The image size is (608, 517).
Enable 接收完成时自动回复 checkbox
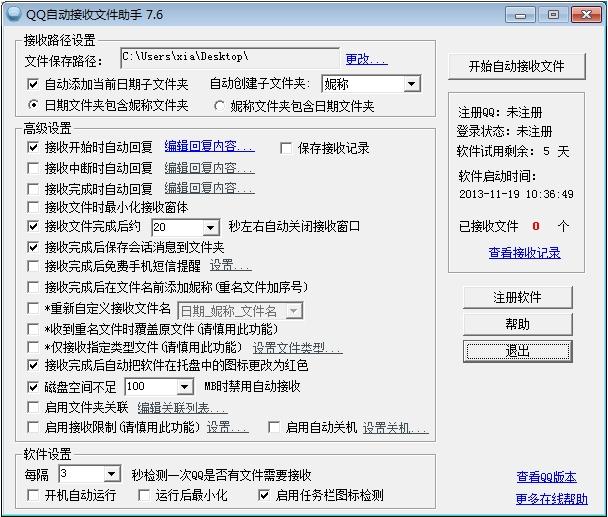point(33,189)
